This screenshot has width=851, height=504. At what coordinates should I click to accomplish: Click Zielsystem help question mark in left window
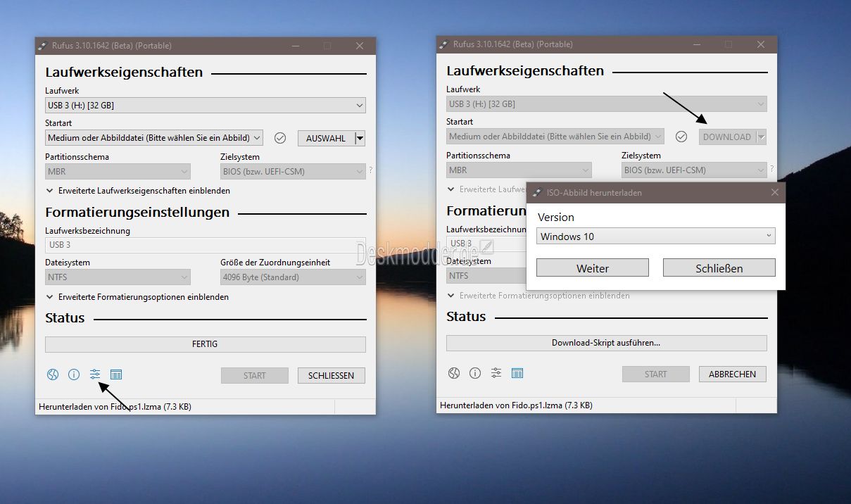point(371,170)
